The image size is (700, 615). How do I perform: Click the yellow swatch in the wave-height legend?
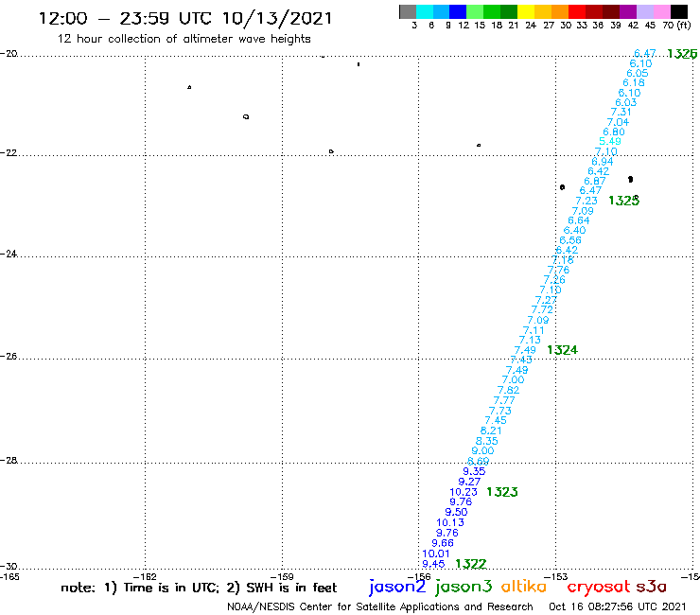coord(526,11)
